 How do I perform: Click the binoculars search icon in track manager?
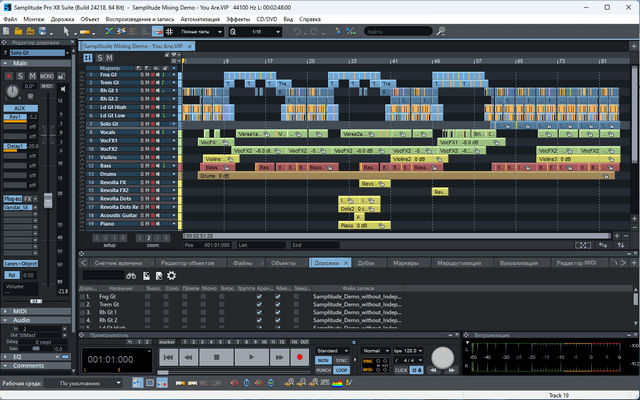(132, 274)
